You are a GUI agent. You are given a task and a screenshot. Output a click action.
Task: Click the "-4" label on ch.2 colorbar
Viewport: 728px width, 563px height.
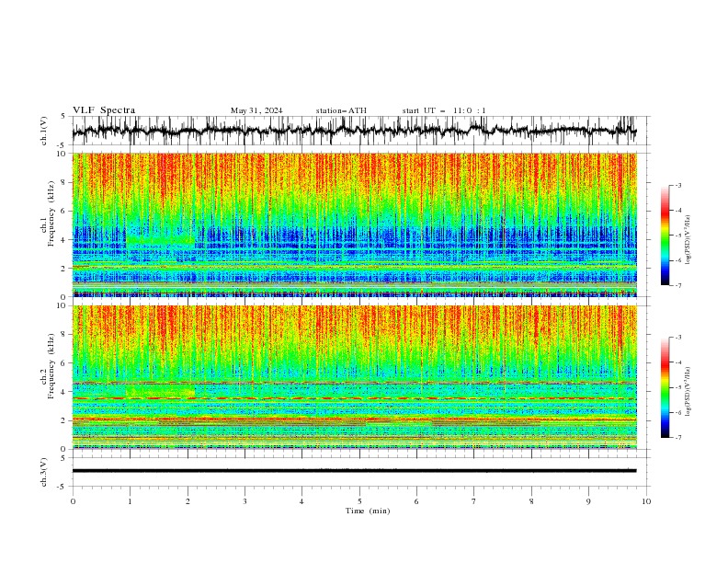click(x=678, y=362)
